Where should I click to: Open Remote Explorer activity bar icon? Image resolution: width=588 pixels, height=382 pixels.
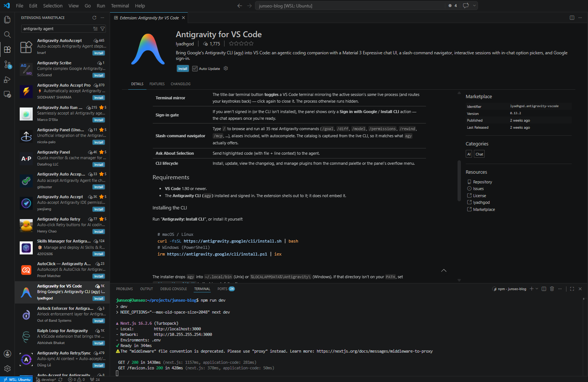coord(7,94)
